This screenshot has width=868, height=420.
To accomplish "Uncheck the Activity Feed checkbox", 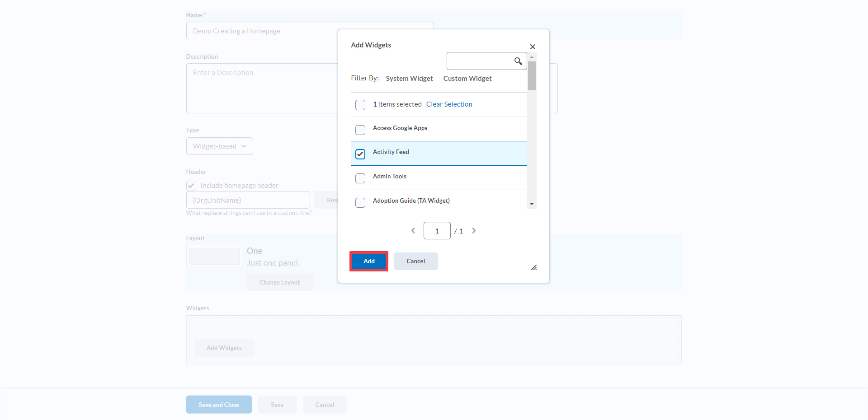I will pyautogui.click(x=360, y=154).
